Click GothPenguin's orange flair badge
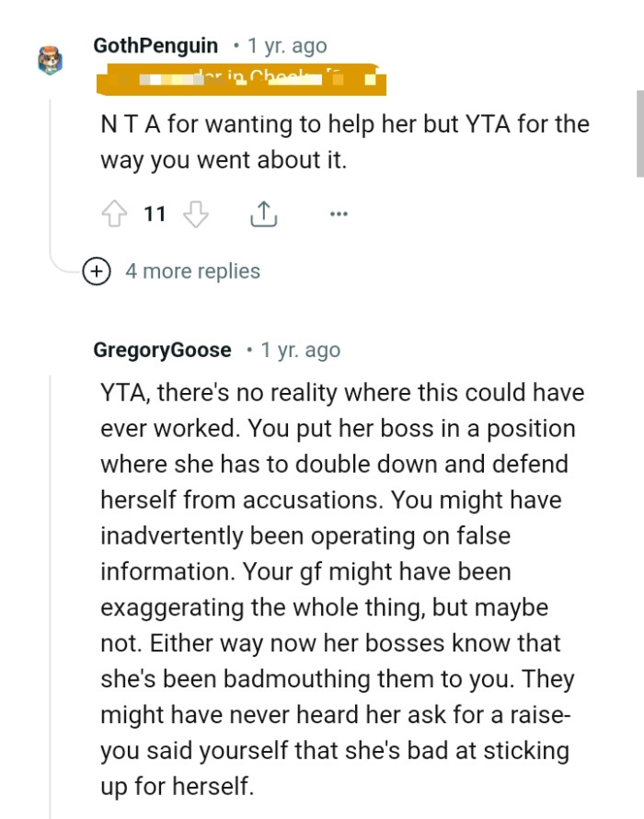 coord(242,78)
